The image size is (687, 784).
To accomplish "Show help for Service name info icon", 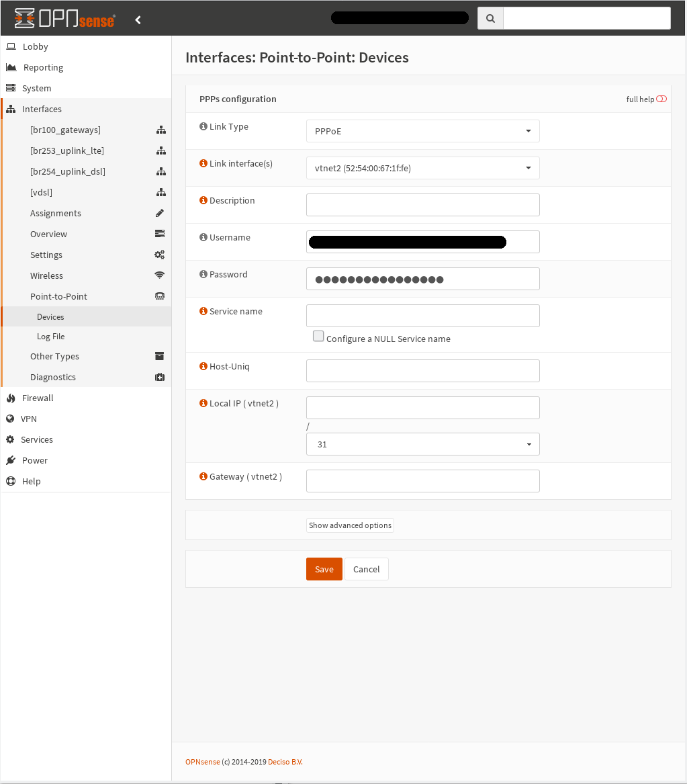I will 203,311.
